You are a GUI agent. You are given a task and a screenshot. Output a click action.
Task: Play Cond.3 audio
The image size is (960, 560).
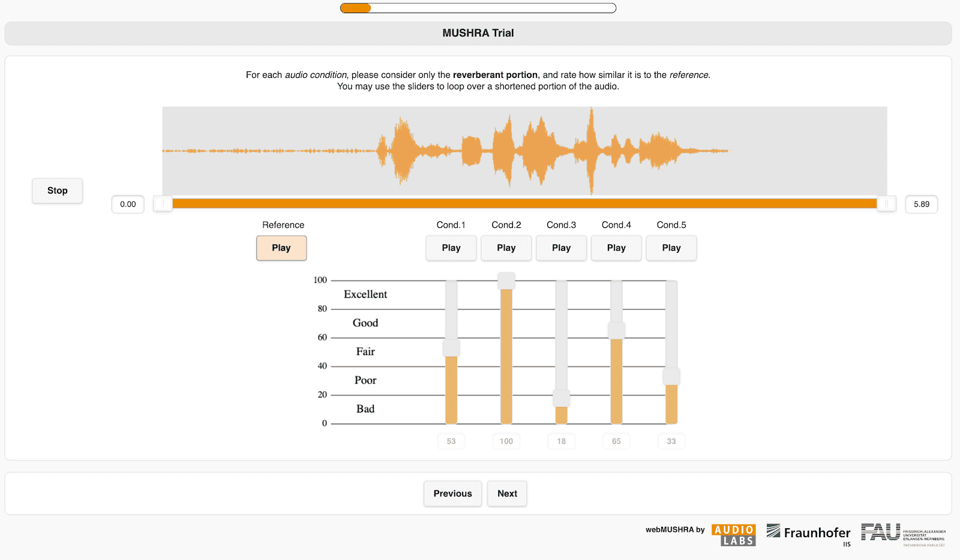click(562, 248)
